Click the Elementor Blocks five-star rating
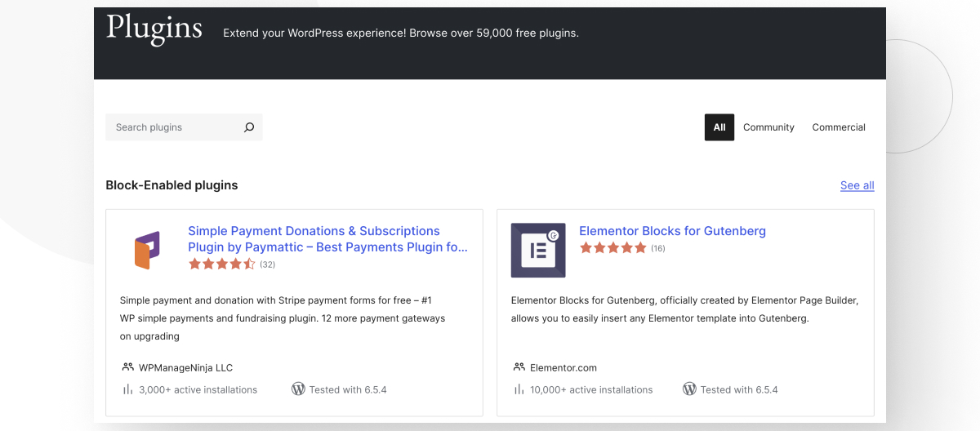This screenshot has width=980, height=431. (612, 248)
